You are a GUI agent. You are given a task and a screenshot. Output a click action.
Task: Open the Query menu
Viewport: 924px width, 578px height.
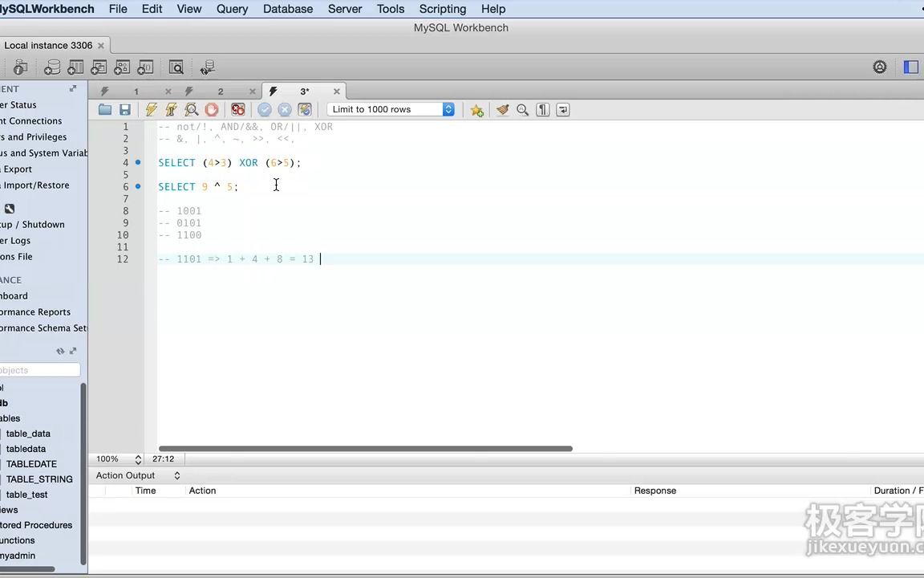point(232,9)
